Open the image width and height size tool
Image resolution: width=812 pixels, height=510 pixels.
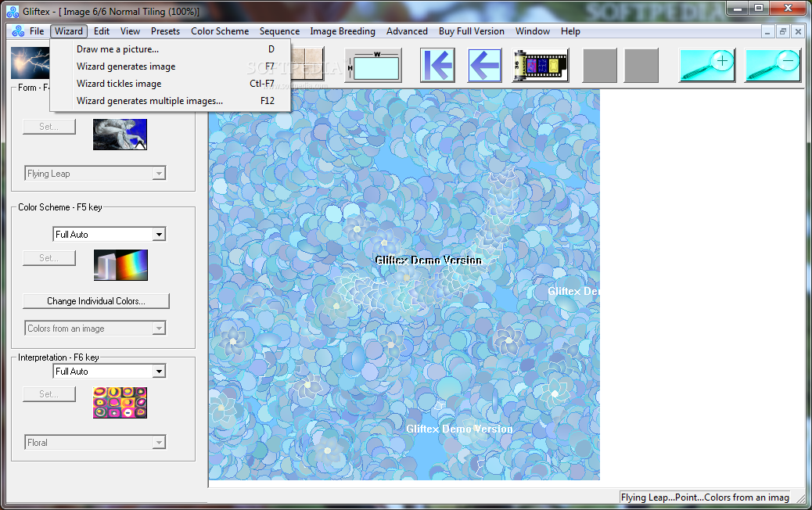(373, 65)
